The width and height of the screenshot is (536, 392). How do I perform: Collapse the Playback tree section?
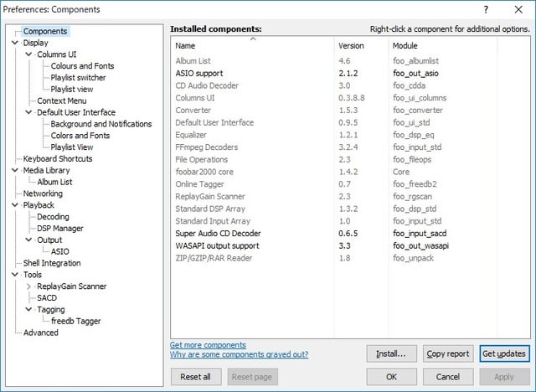coord(15,205)
